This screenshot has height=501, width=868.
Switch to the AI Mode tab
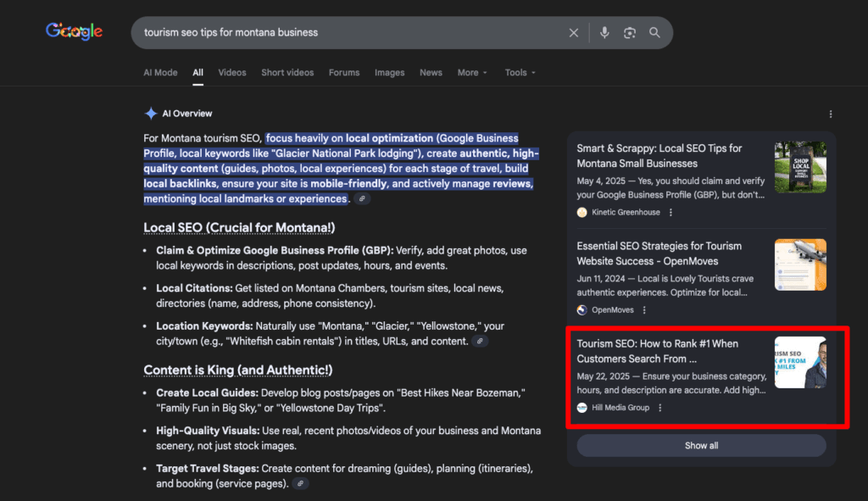point(160,72)
